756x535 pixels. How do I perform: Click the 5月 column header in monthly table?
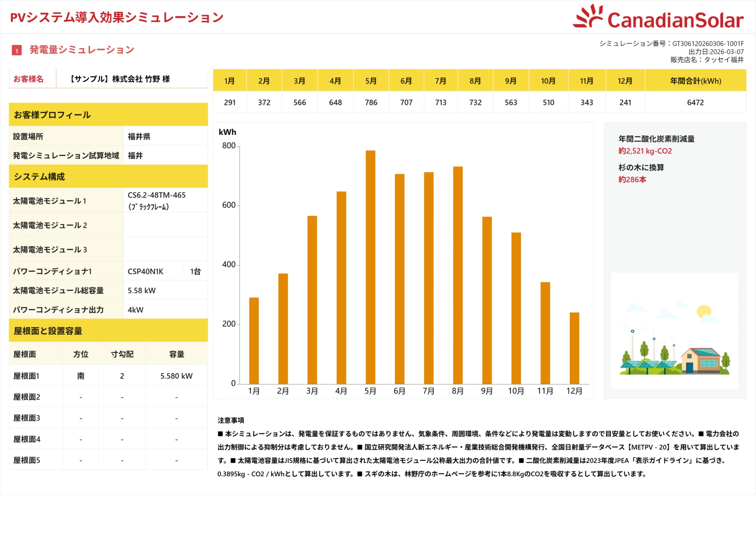click(371, 80)
